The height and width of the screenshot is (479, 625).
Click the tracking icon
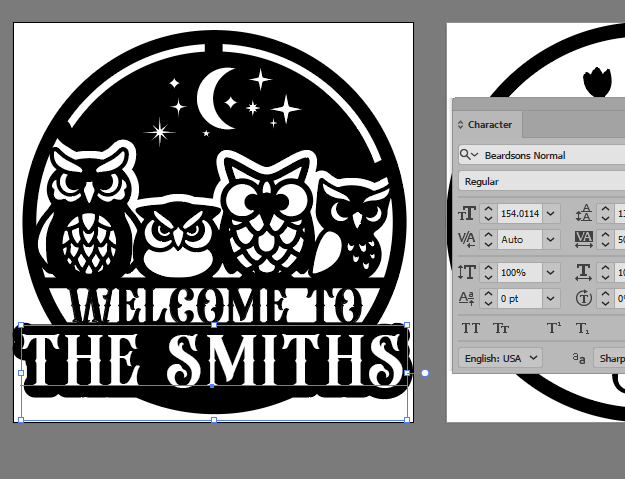point(585,240)
